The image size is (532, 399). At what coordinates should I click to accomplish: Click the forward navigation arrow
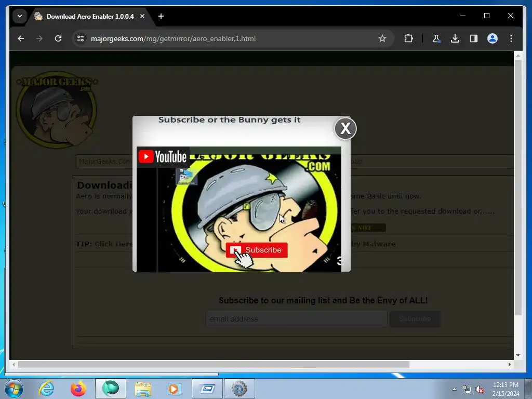point(39,38)
